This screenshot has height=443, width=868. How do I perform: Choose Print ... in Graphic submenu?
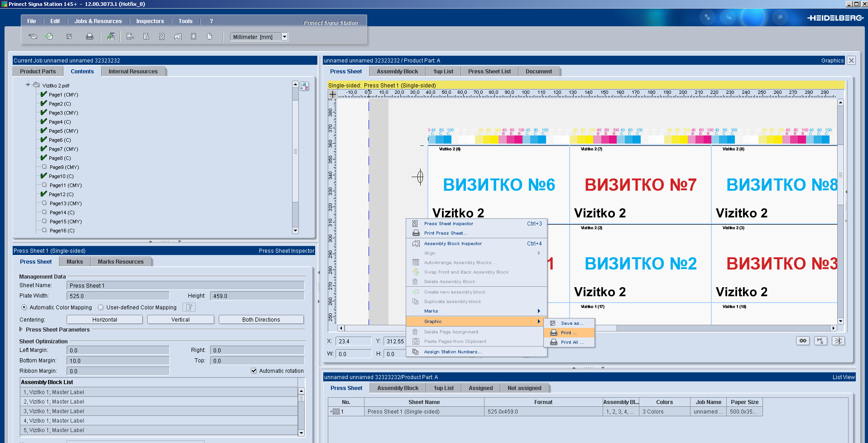point(569,332)
